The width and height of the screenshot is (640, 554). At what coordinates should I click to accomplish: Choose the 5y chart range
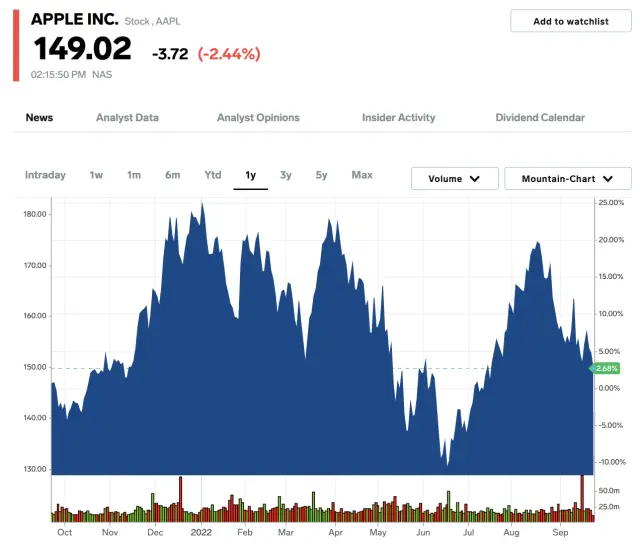point(321,175)
